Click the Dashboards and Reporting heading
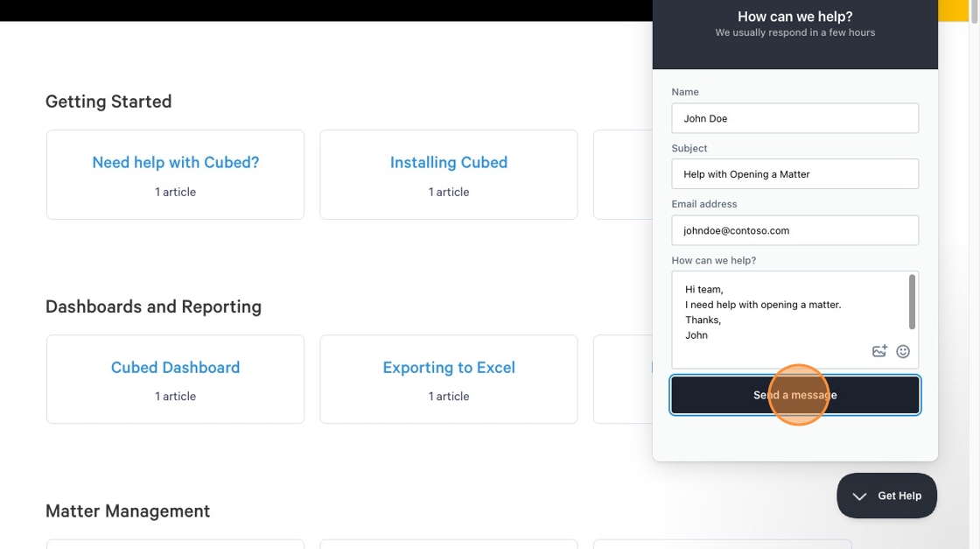The width and height of the screenshot is (980, 549). click(153, 306)
